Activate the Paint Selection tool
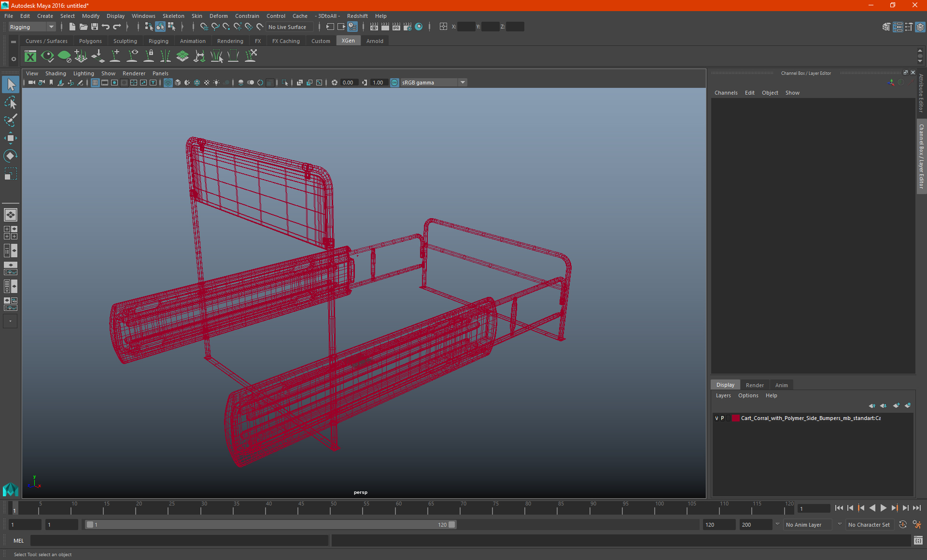Image resolution: width=927 pixels, height=560 pixels. click(x=11, y=120)
